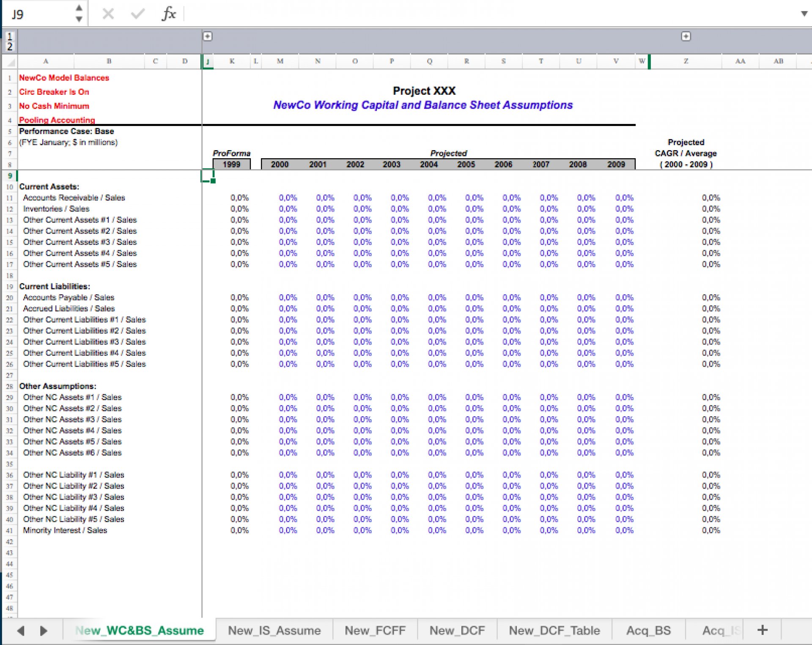This screenshot has width=812, height=645.
Task: Click the 'No Cash Minimum' cell
Action: 54,106
